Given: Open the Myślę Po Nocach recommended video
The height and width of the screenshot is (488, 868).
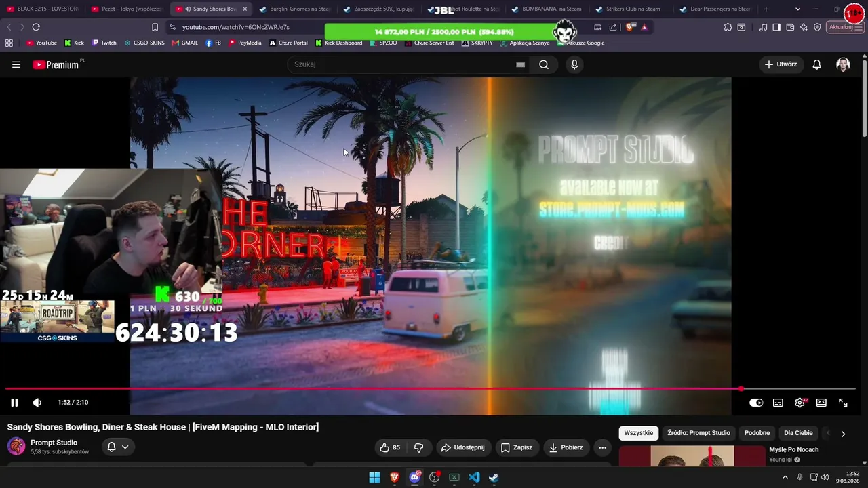Looking at the screenshot, I should tap(793, 450).
